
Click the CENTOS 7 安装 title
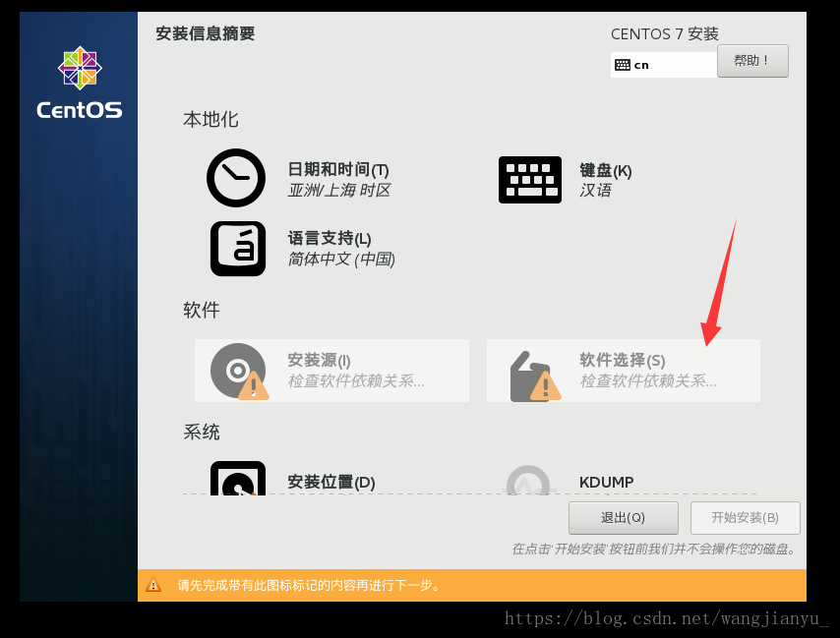pos(664,33)
